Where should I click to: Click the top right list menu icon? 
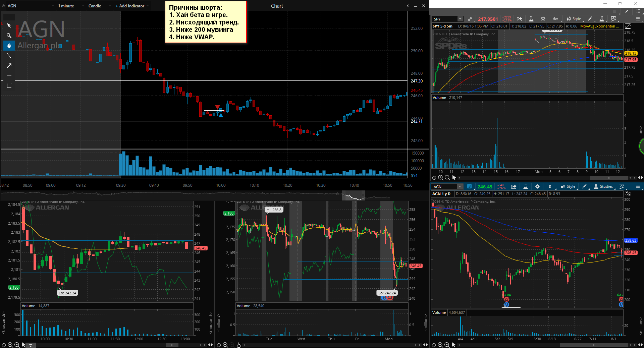(x=638, y=11)
